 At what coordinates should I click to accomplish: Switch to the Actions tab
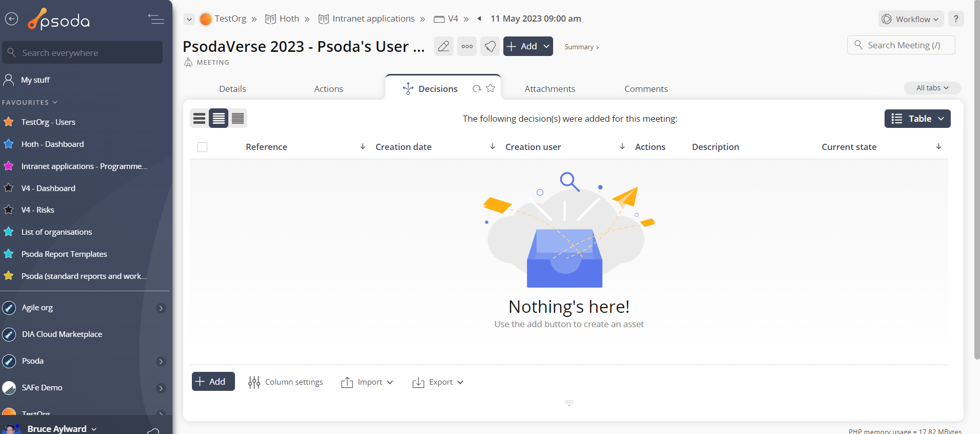point(328,89)
